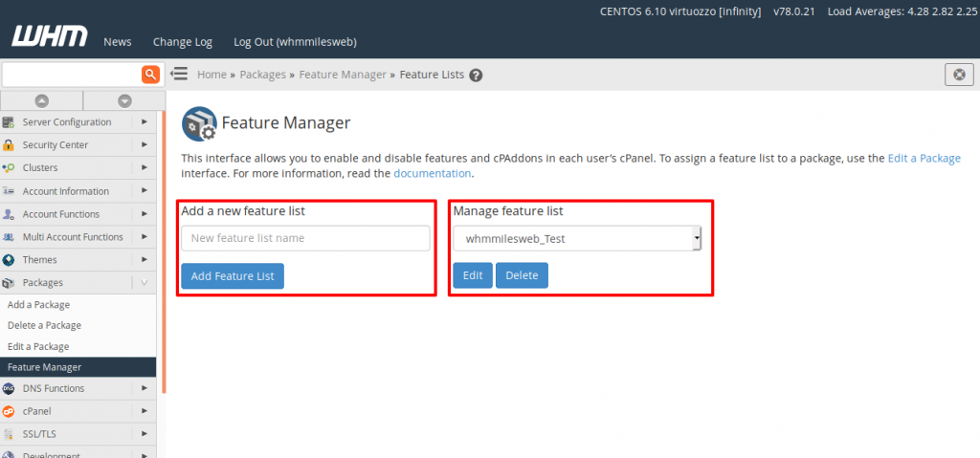
Task: Open the Manage feature list dropdown
Action: click(x=577, y=239)
